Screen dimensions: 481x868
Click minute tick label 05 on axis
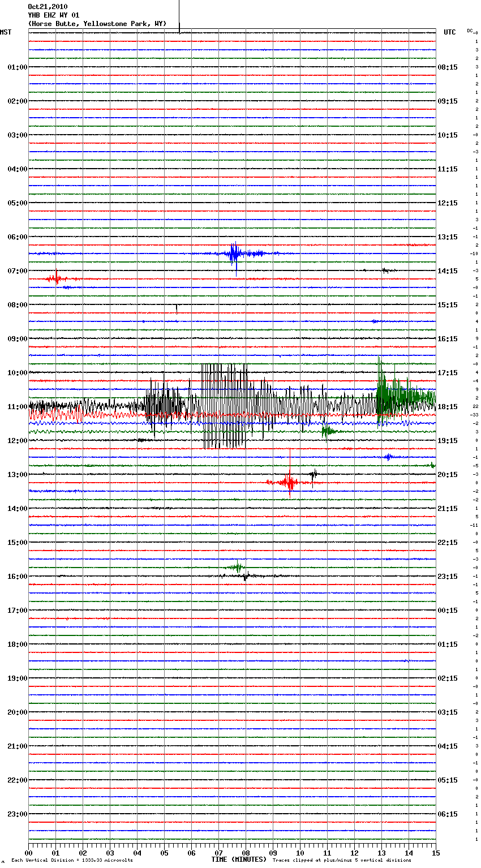pos(164,853)
